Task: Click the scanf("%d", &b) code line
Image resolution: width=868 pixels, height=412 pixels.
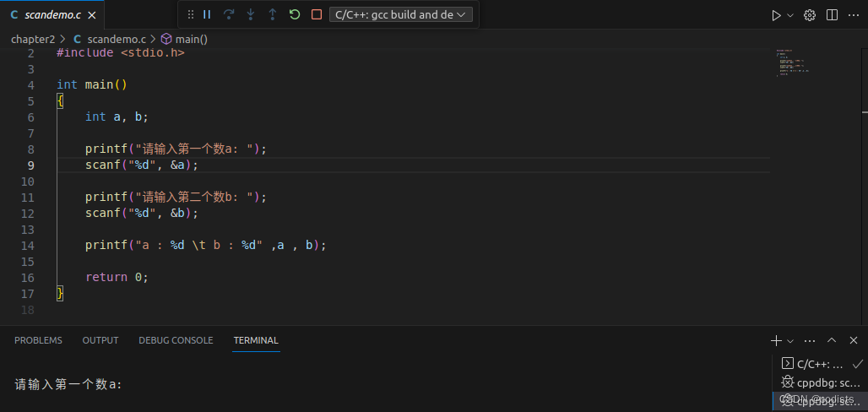Action: (142, 214)
